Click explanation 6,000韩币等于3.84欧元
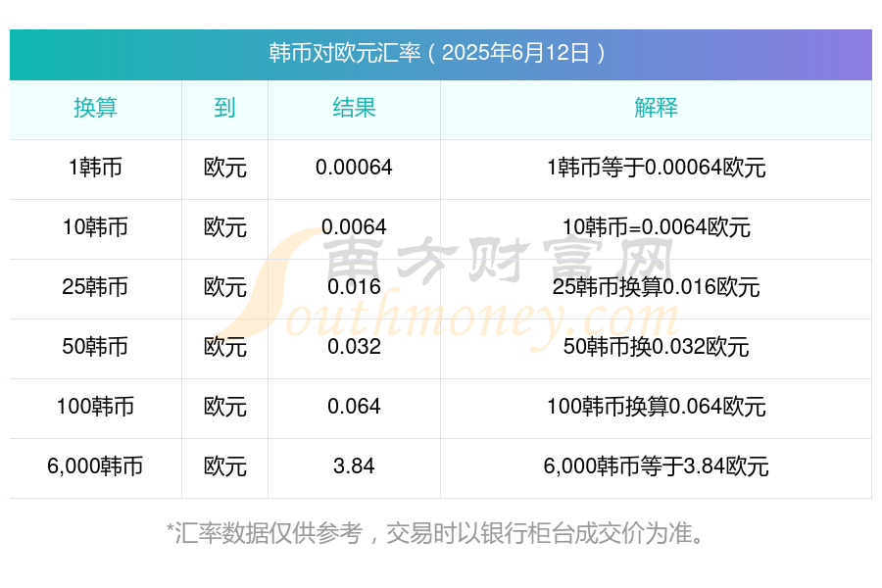 coord(657,466)
